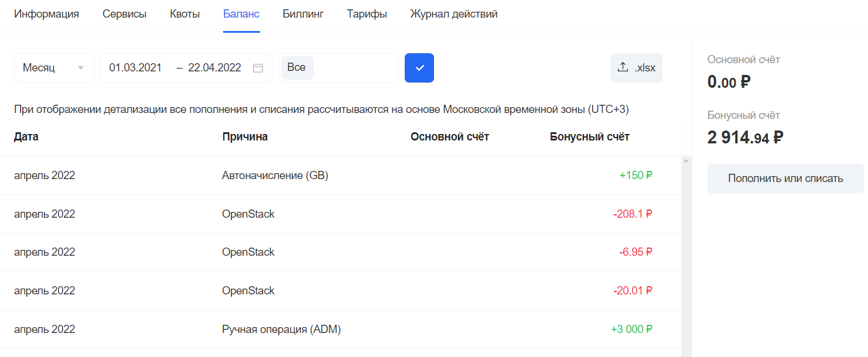Click the Бонусный счёт sidebar label
This screenshot has width=868, height=357.
click(x=744, y=115)
